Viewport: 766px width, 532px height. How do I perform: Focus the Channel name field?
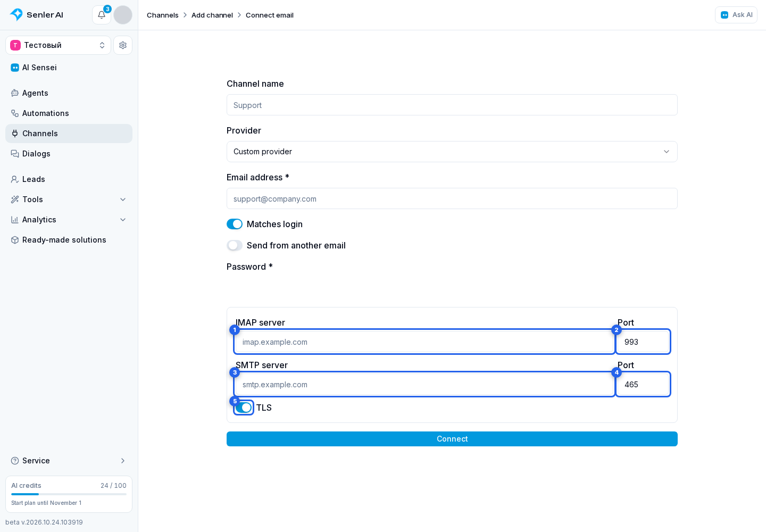pyautogui.click(x=452, y=105)
